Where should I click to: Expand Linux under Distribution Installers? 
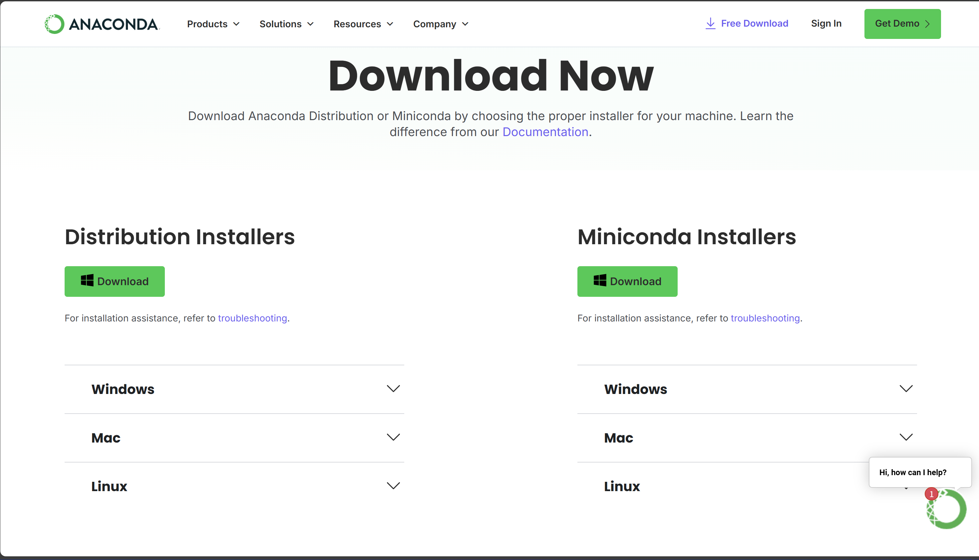[234, 486]
